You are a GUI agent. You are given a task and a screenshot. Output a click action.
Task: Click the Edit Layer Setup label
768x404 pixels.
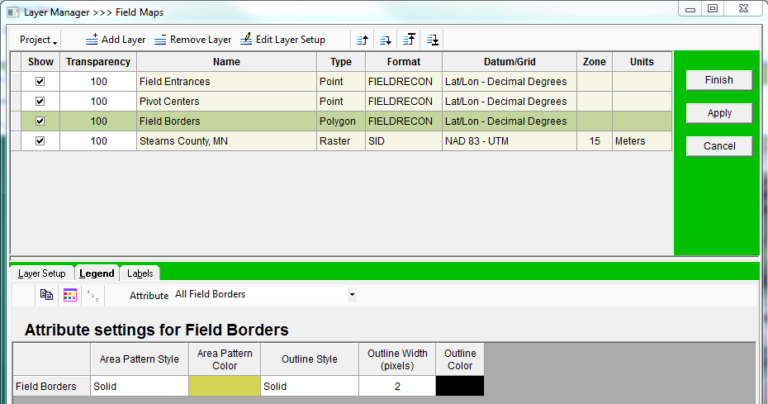click(290, 40)
